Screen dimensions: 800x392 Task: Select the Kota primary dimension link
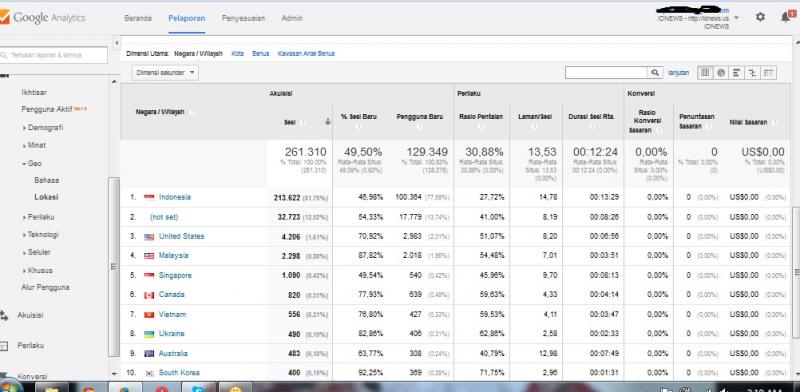pos(237,53)
